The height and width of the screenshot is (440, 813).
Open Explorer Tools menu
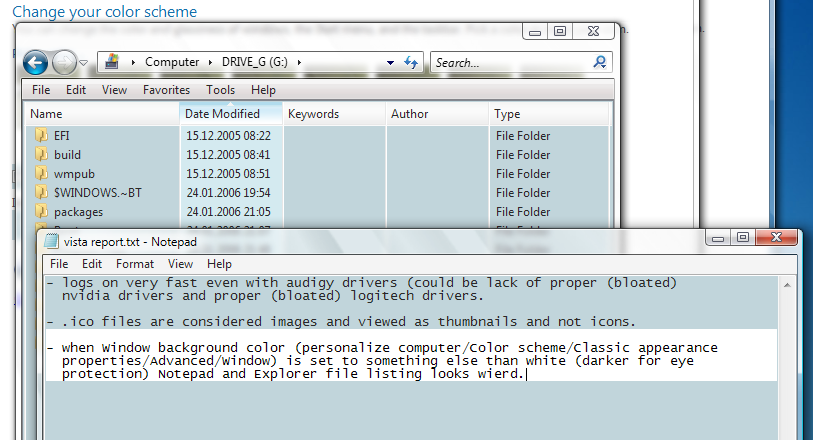pos(220,90)
